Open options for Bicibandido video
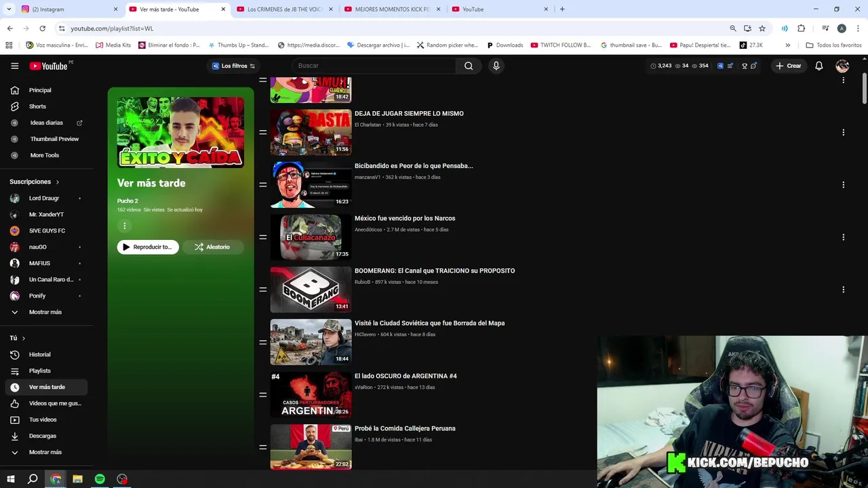The image size is (868, 488). 843,184
